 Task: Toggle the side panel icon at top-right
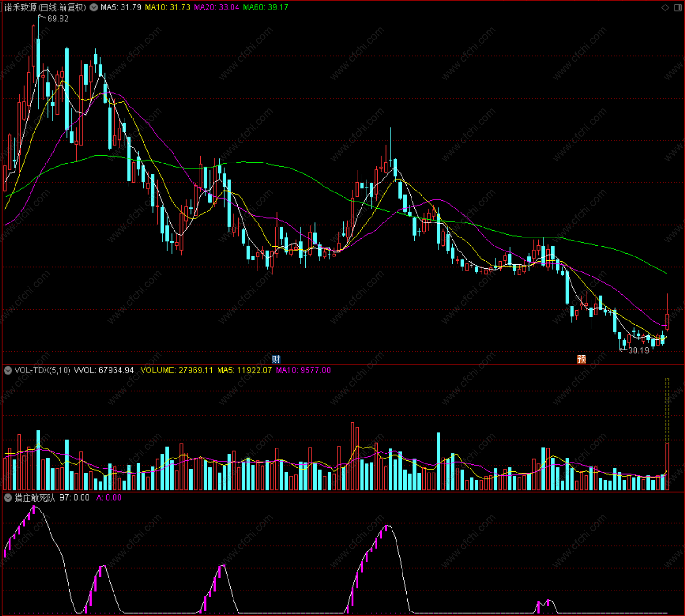pos(677,7)
